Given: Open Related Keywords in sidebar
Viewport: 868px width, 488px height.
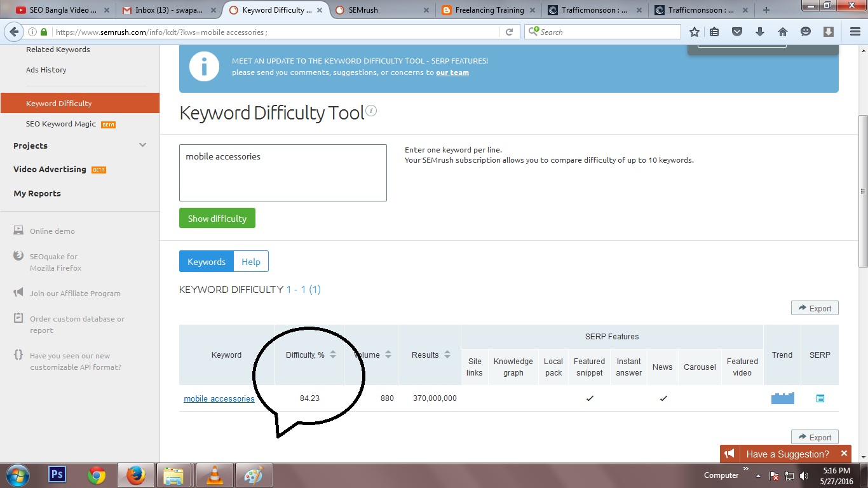Looking at the screenshot, I should 58,50.
